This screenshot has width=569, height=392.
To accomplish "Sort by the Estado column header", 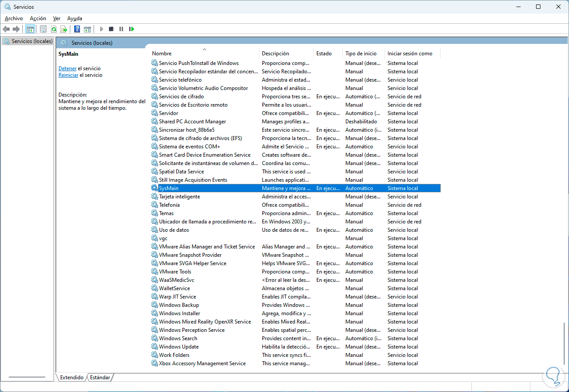I will coord(328,54).
